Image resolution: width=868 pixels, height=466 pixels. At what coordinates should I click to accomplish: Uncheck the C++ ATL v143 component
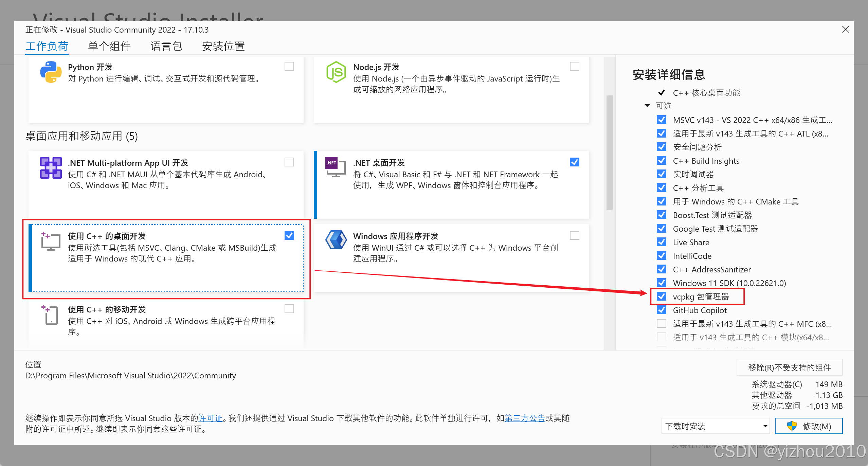662,133
